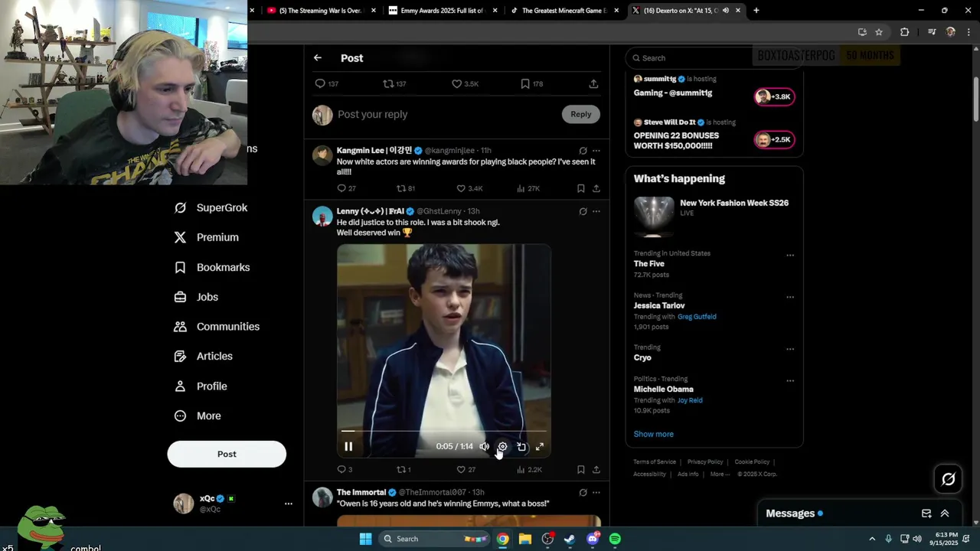Open Chrome extensions puzzle icon
The height and width of the screenshot is (551, 980).
pos(904,32)
